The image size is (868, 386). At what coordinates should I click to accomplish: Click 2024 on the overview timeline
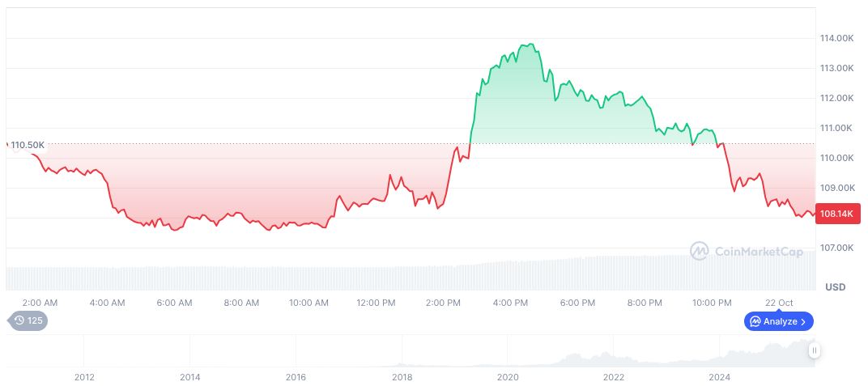tap(719, 377)
